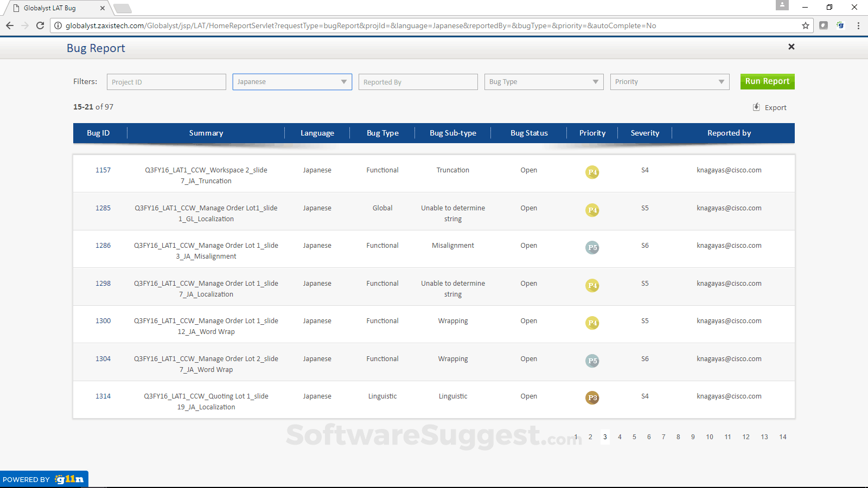The image size is (868, 488).
Task: Click the browser back arrow
Action: click(10, 25)
